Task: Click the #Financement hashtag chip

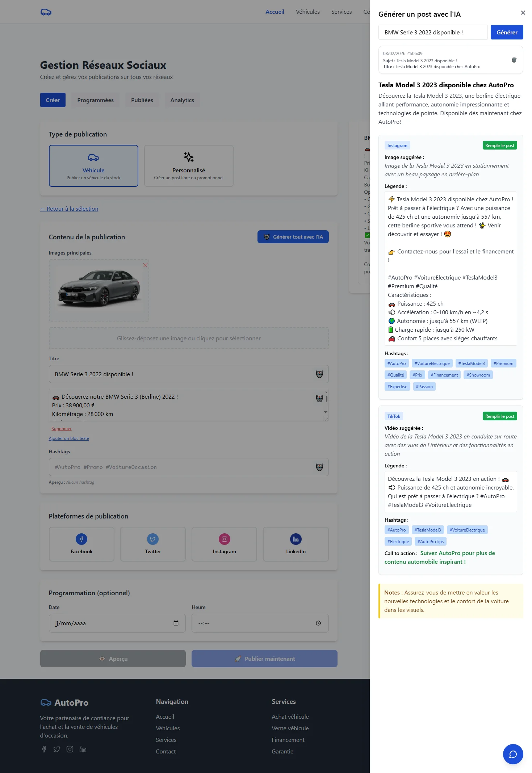Action: click(444, 375)
